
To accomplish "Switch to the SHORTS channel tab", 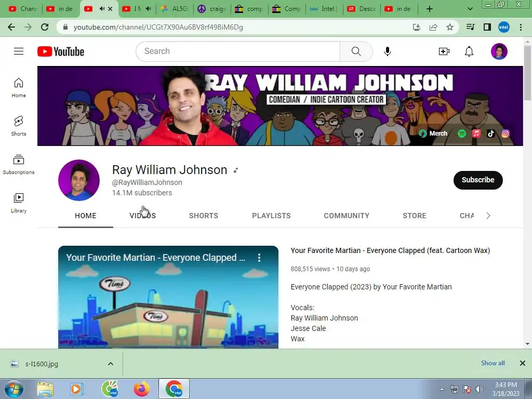I will [204, 216].
